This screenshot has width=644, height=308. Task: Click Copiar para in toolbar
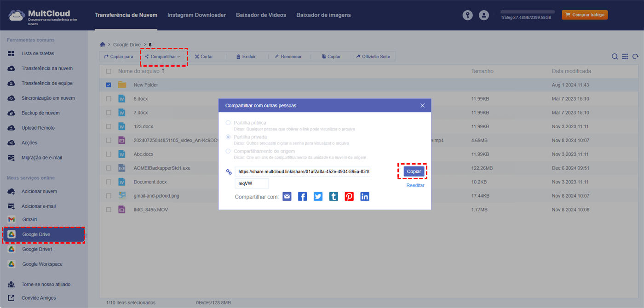pos(119,57)
